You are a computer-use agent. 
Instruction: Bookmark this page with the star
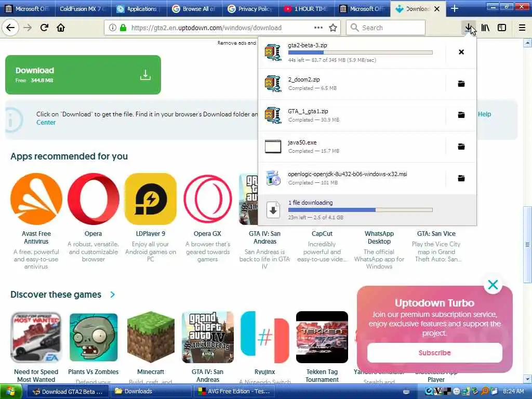[x=333, y=28]
